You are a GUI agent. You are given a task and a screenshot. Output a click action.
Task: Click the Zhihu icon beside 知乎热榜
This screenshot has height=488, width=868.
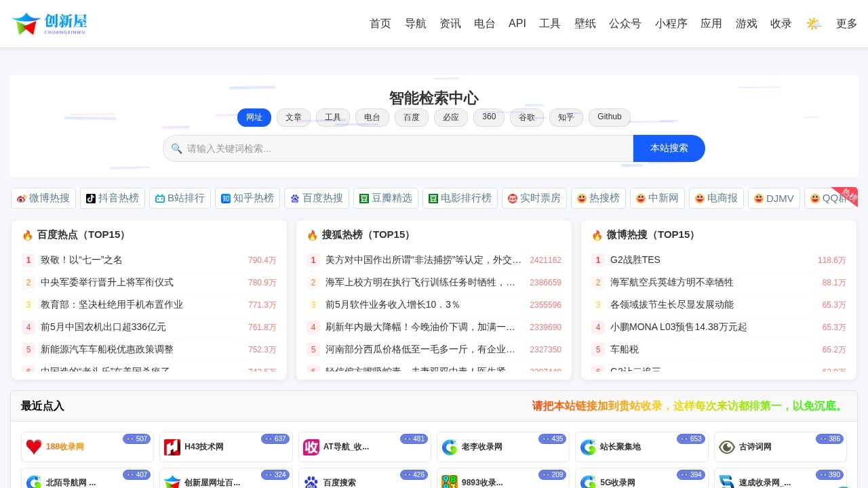pos(226,199)
